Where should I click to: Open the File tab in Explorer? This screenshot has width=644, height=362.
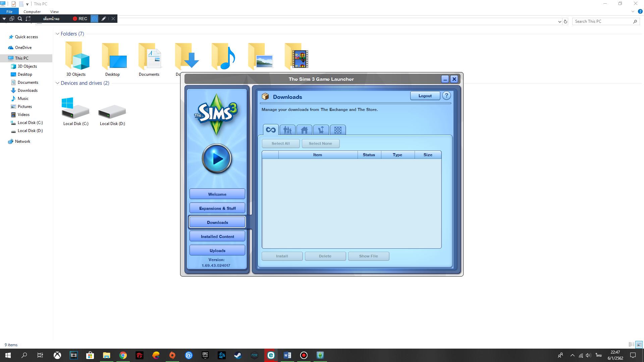(9, 11)
